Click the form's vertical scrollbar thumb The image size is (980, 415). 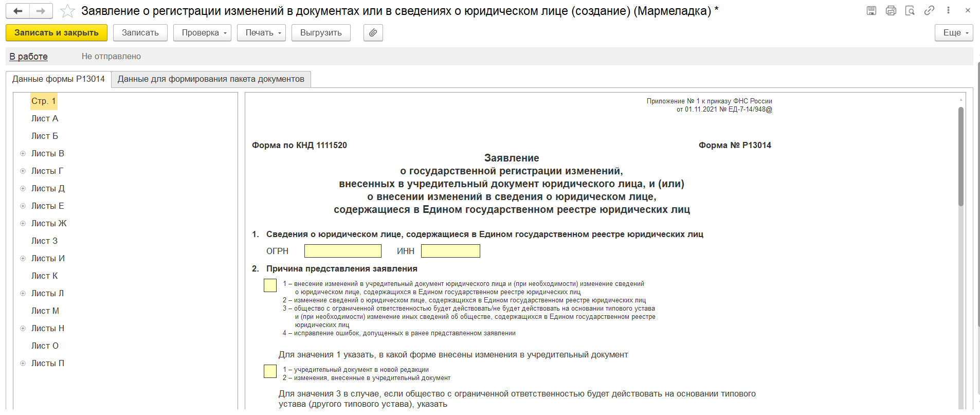click(x=960, y=156)
